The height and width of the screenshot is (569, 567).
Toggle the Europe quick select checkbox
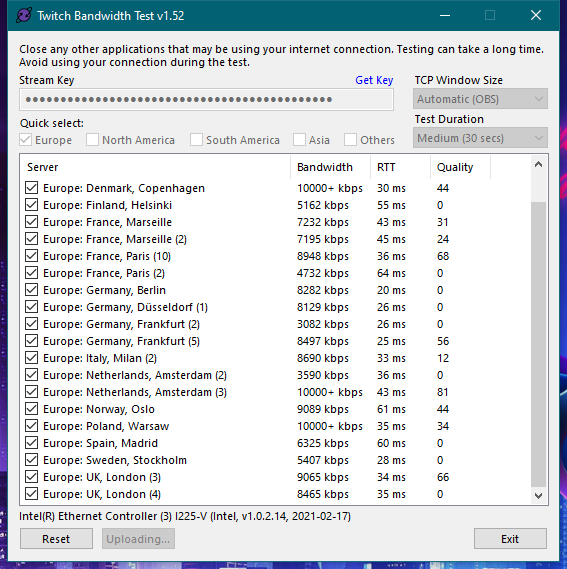coord(25,140)
